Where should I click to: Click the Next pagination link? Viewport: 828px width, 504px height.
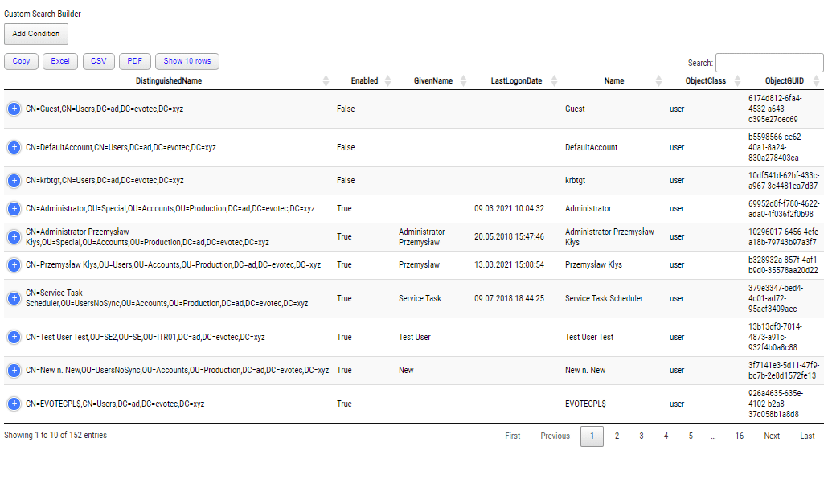click(x=771, y=435)
